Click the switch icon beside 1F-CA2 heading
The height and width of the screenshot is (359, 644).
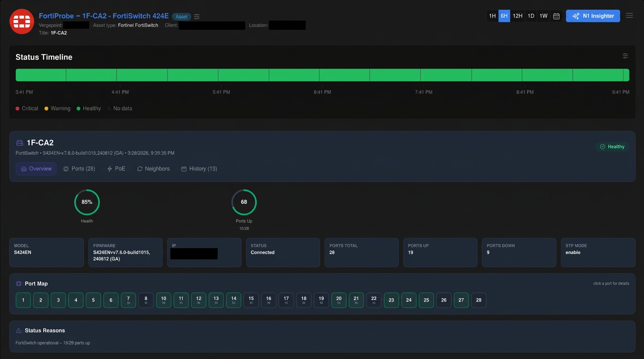18,143
